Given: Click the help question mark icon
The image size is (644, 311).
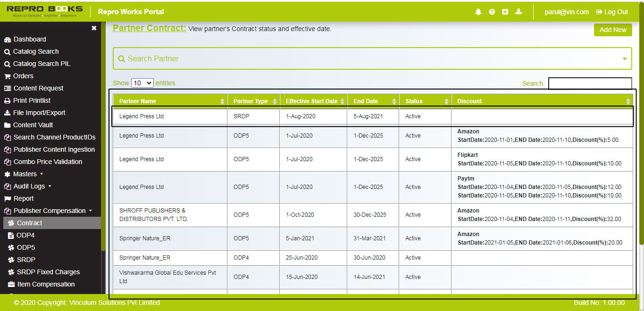Looking at the screenshot, I should pyautogui.click(x=492, y=12).
